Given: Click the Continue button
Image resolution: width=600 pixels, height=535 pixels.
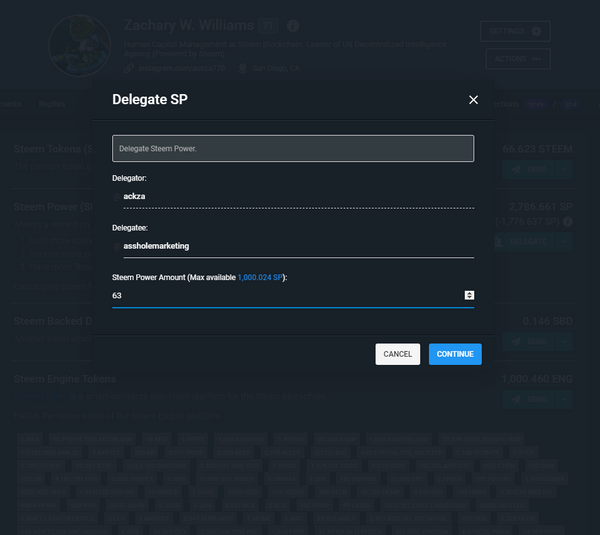Looking at the screenshot, I should (x=455, y=354).
